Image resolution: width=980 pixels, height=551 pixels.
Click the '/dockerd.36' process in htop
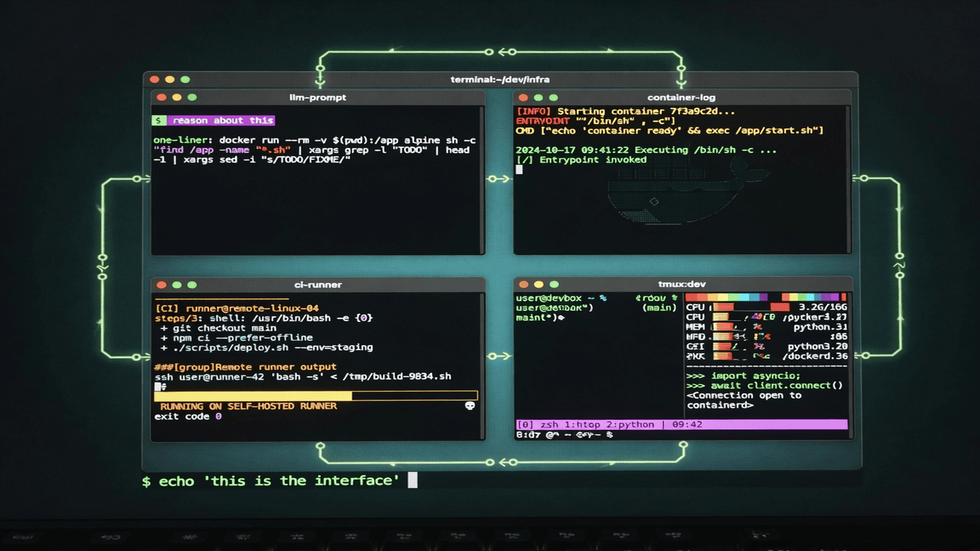tap(815, 356)
